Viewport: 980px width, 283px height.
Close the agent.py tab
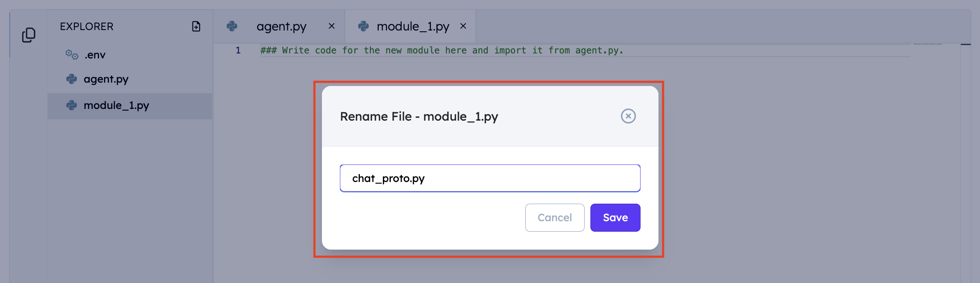pyautogui.click(x=332, y=26)
